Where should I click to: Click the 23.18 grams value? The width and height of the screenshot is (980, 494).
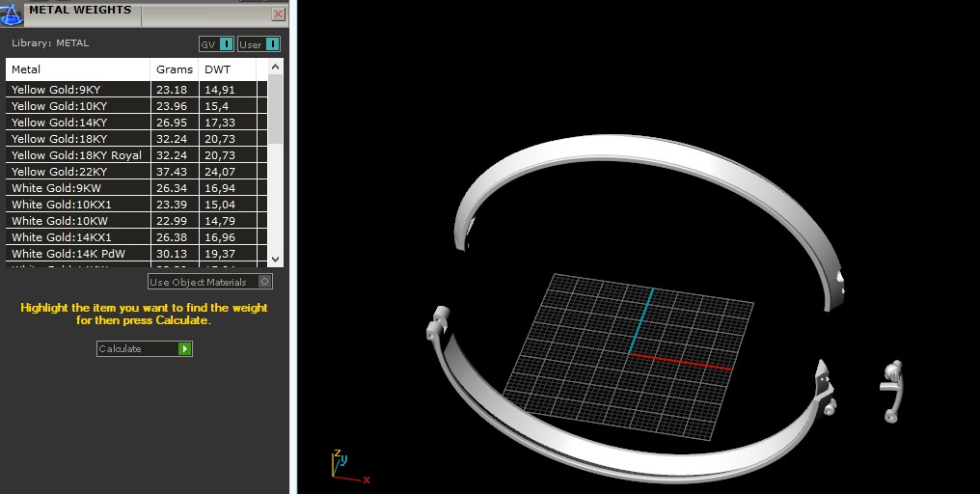pos(172,90)
